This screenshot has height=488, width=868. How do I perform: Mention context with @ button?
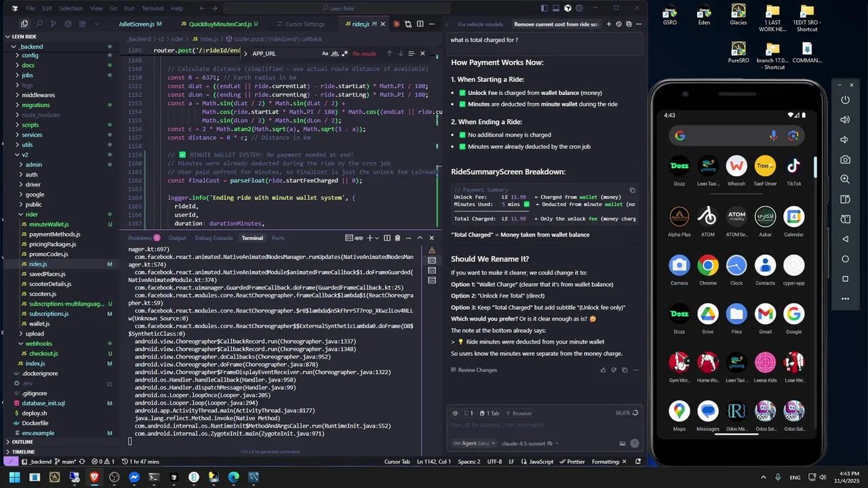[x=456, y=413]
